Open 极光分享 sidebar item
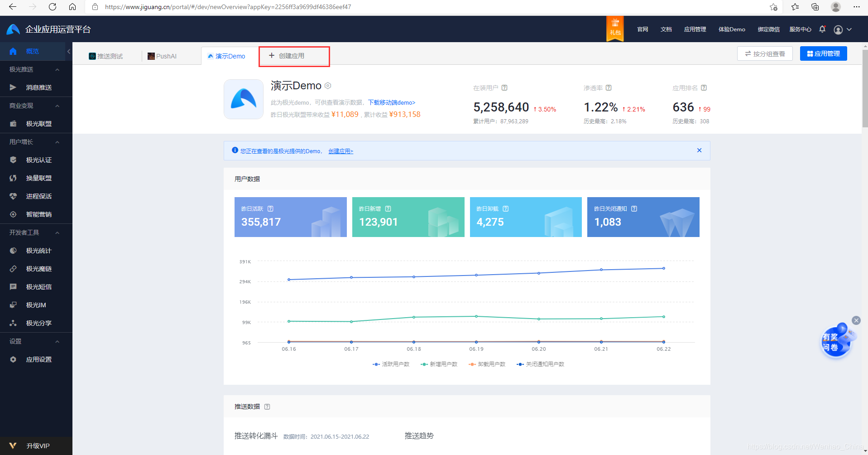 (x=36, y=323)
